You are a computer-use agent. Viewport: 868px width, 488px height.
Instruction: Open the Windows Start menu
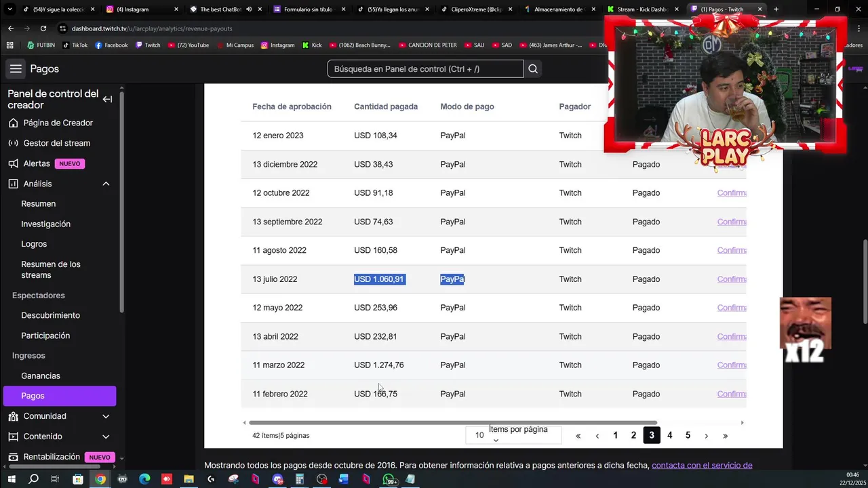click(11, 479)
